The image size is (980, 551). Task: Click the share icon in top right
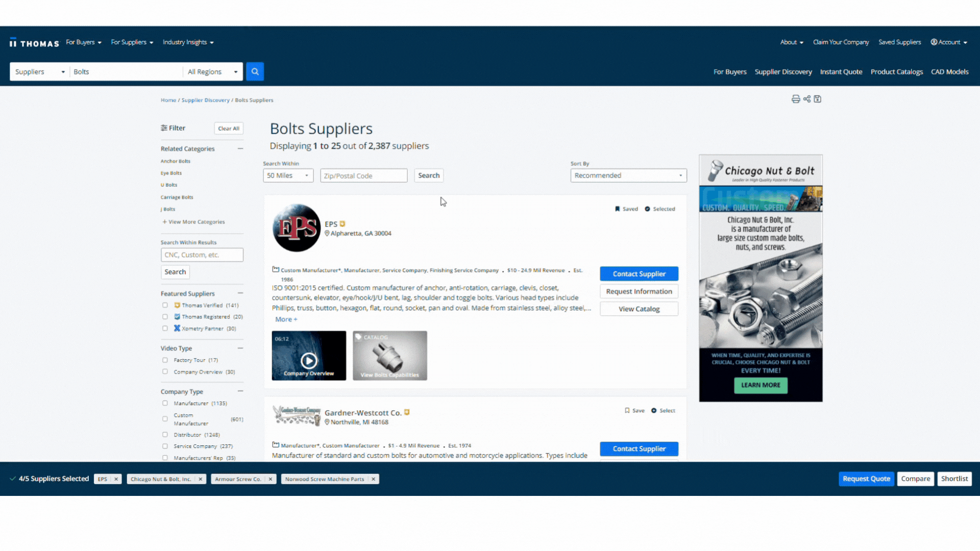[x=806, y=99]
